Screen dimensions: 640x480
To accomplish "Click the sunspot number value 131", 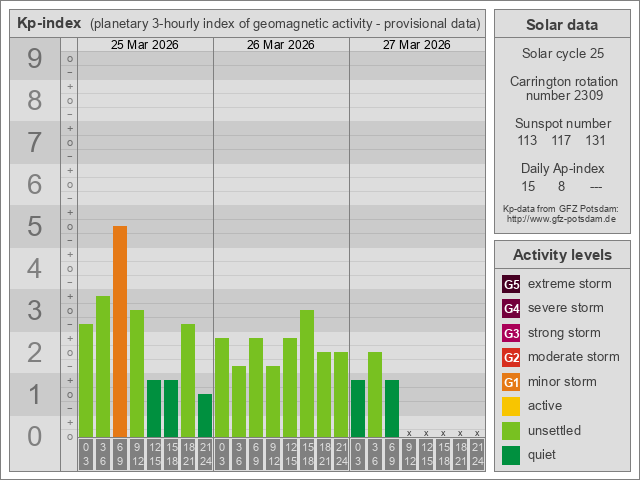I will click(x=596, y=140).
